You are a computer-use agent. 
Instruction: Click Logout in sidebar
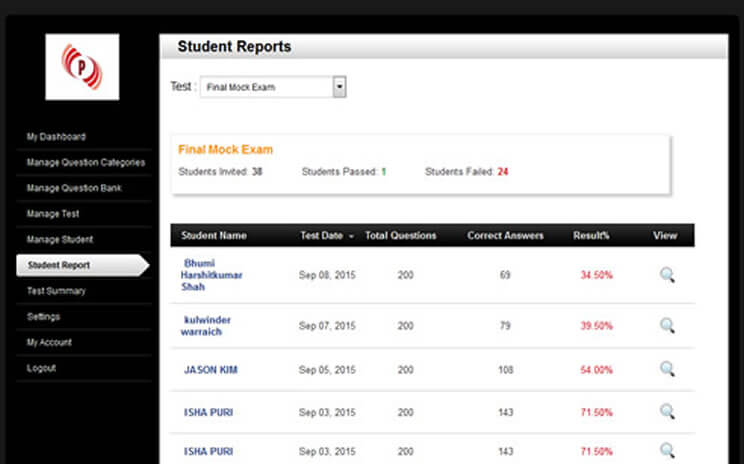(41, 368)
